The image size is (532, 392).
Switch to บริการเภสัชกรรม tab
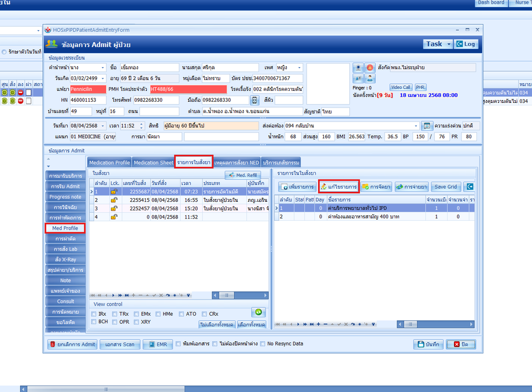pyautogui.click(x=281, y=163)
